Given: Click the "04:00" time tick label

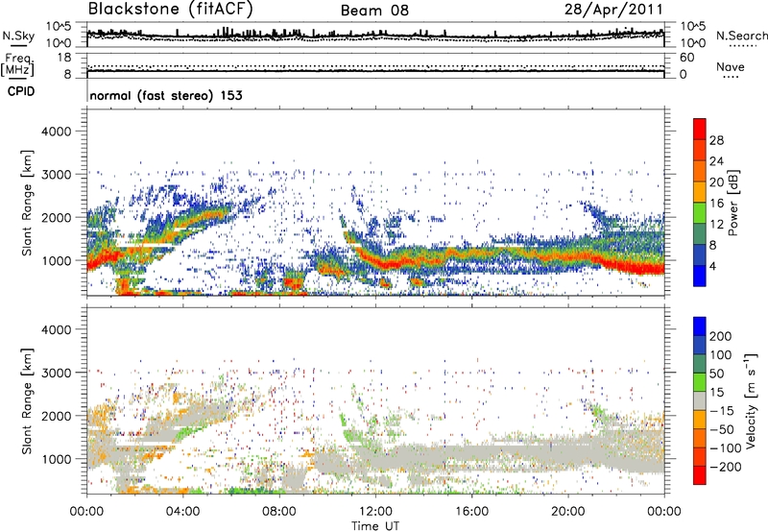Looking at the screenshot, I should tap(182, 512).
